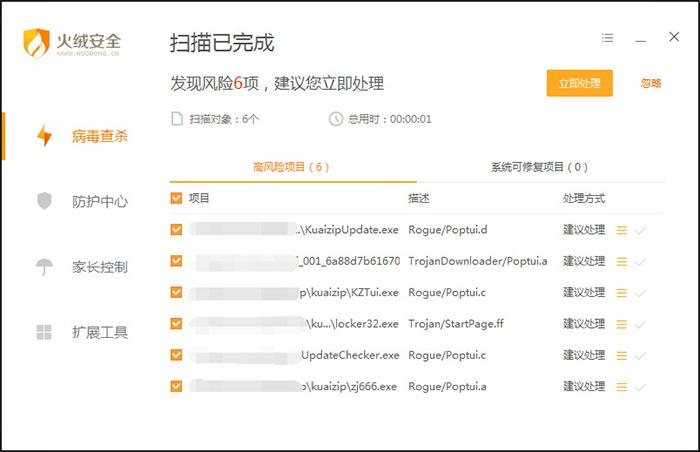The width and height of the screenshot is (700, 452).
Task: Open details icon for KuaizipUpdate.exe row
Action: 621,230
